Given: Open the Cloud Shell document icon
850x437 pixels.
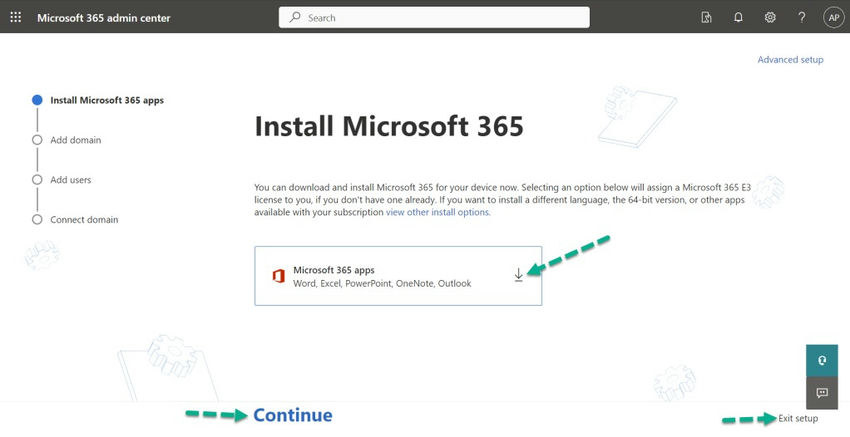Looking at the screenshot, I should coord(706,17).
